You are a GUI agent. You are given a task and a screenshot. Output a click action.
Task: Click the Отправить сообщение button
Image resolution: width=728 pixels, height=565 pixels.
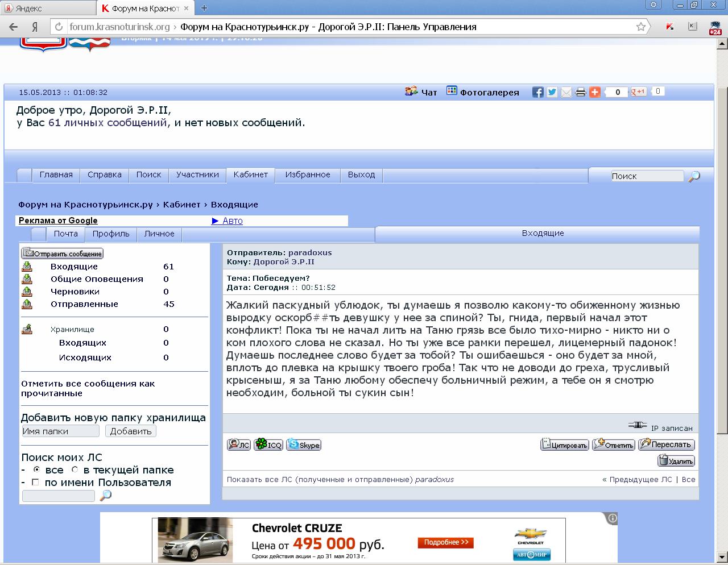click(x=63, y=254)
